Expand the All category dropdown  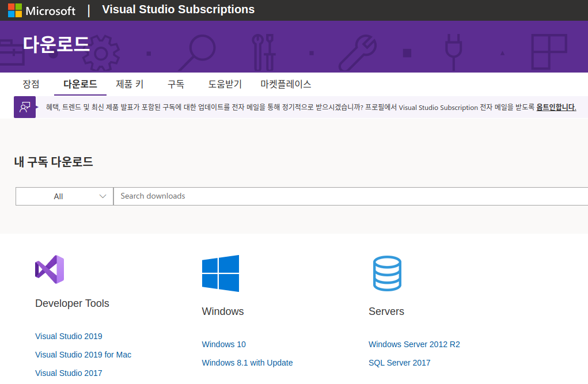pyautogui.click(x=65, y=196)
